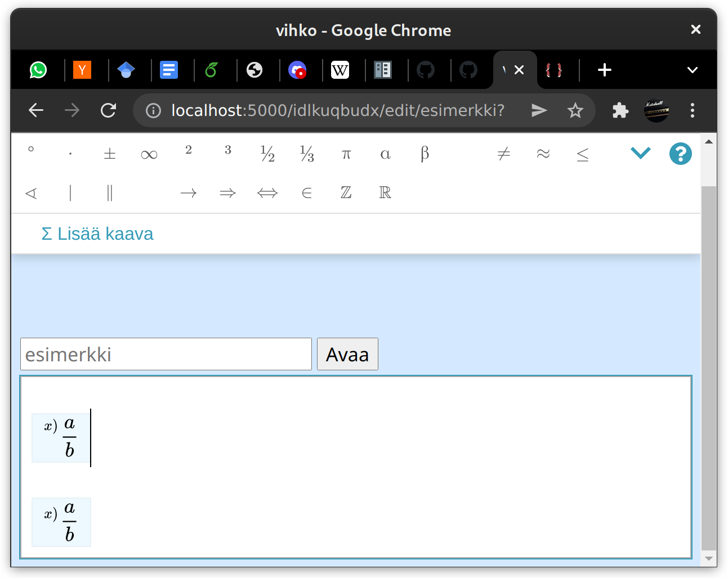This screenshot has height=578, width=728.
Task: Insert the not-equal symbol
Action: coord(503,153)
